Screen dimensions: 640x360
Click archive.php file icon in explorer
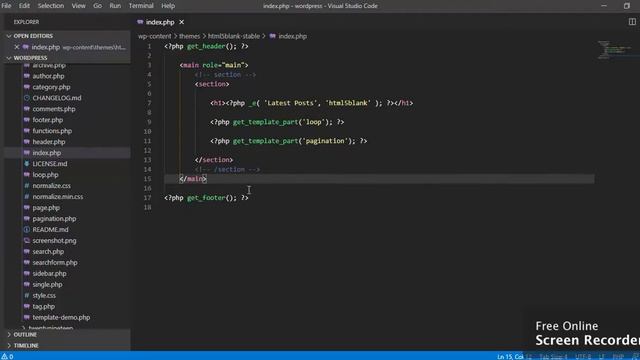pyautogui.click(x=27, y=65)
